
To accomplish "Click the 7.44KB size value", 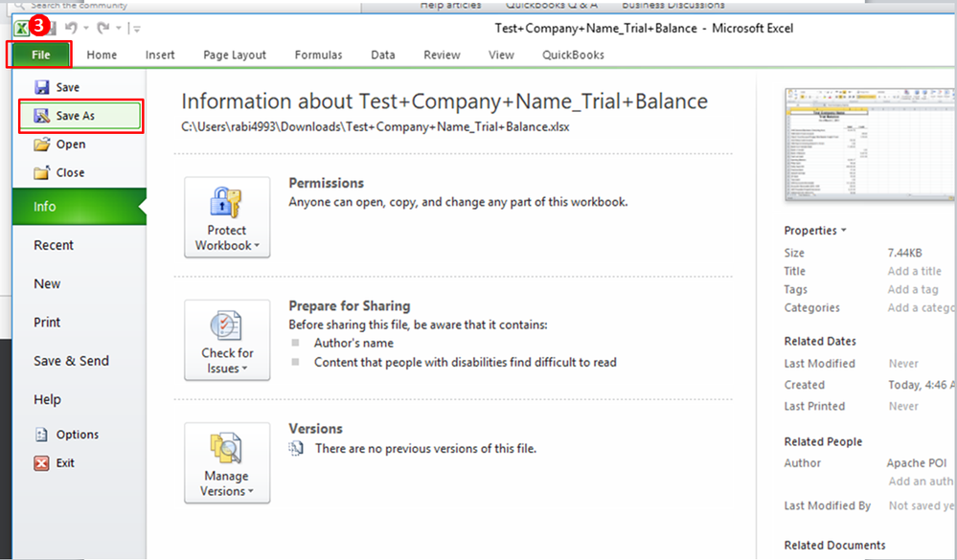I will click(x=904, y=253).
